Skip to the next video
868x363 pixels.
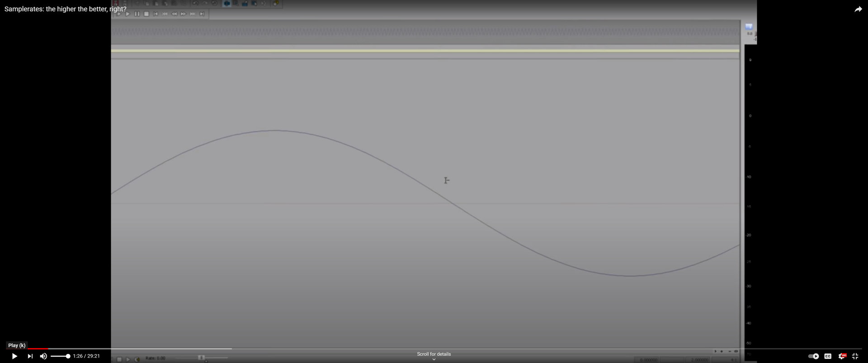click(x=30, y=356)
